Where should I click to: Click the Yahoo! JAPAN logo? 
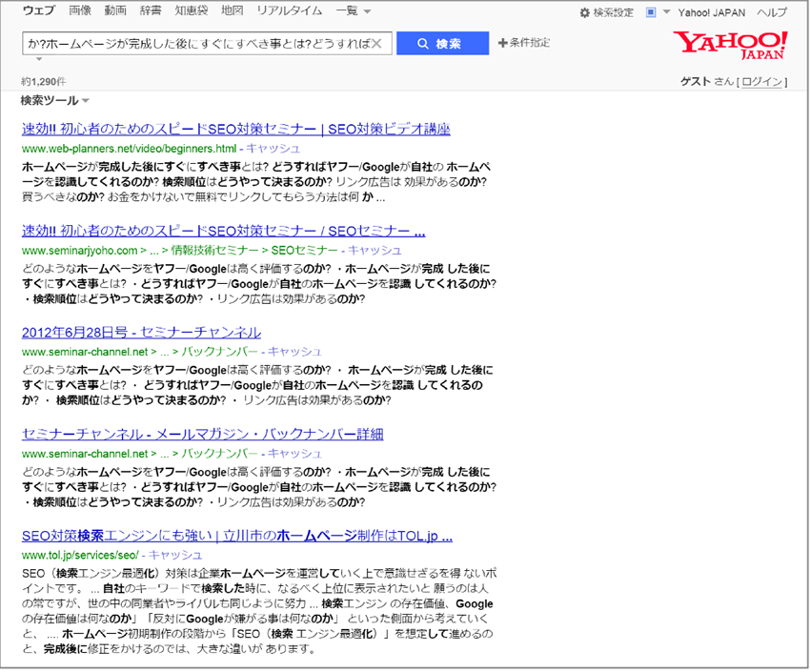tap(731, 45)
